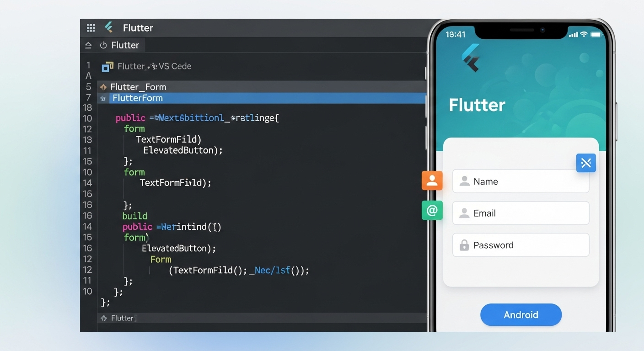Click the blue crossed-tools icon on the form card

pos(586,163)
